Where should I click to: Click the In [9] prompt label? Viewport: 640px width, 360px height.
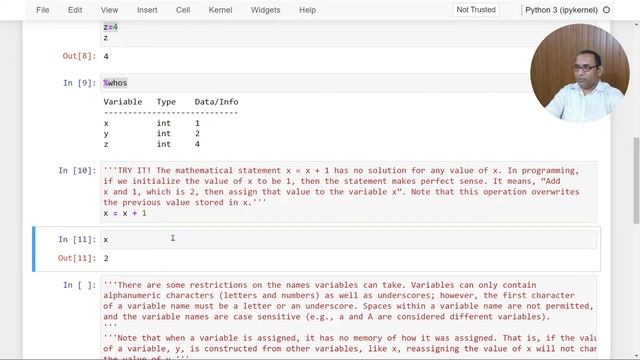click(79, 83)
